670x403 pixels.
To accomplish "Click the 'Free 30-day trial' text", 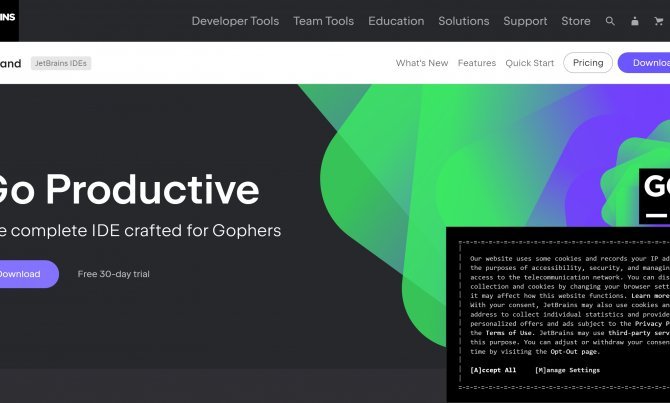I will tap(114, 274).
